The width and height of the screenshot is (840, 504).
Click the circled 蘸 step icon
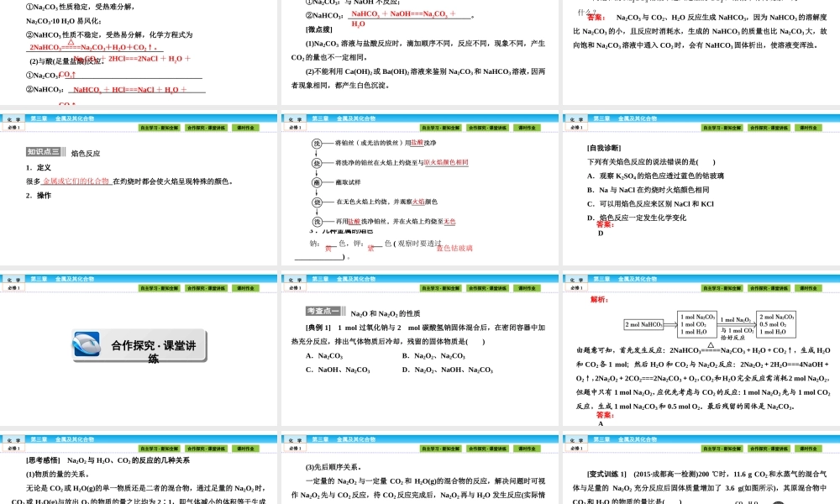coord(316,182)
